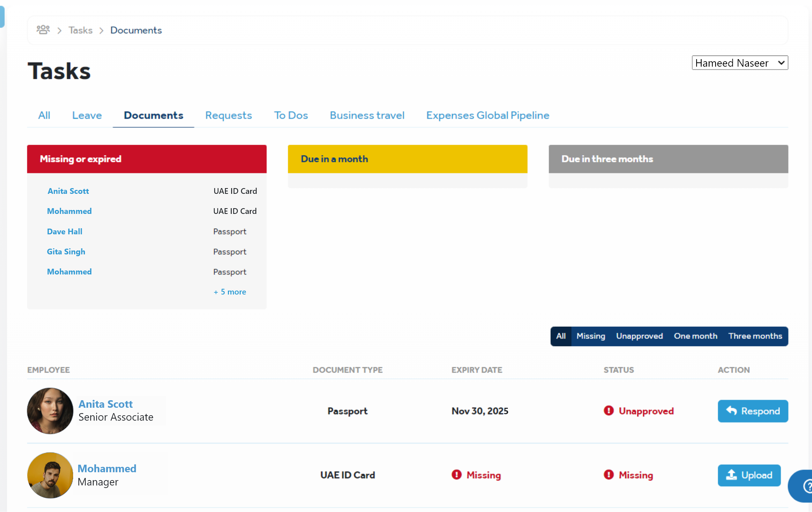Open Dave Hall in missing list
Image resolution: width=812 pixels, height=512 pixels.
pos(65,231)
